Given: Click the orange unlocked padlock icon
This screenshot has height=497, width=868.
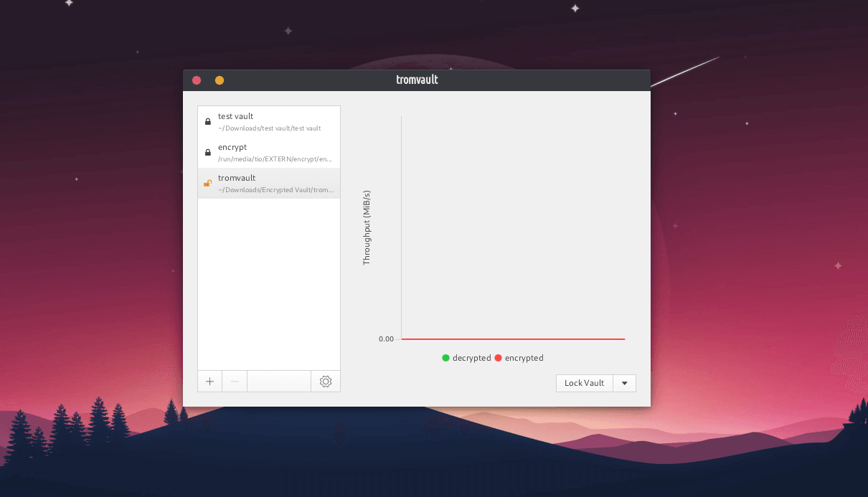Looking at the screenshot, I should click(x=207, y=184).
